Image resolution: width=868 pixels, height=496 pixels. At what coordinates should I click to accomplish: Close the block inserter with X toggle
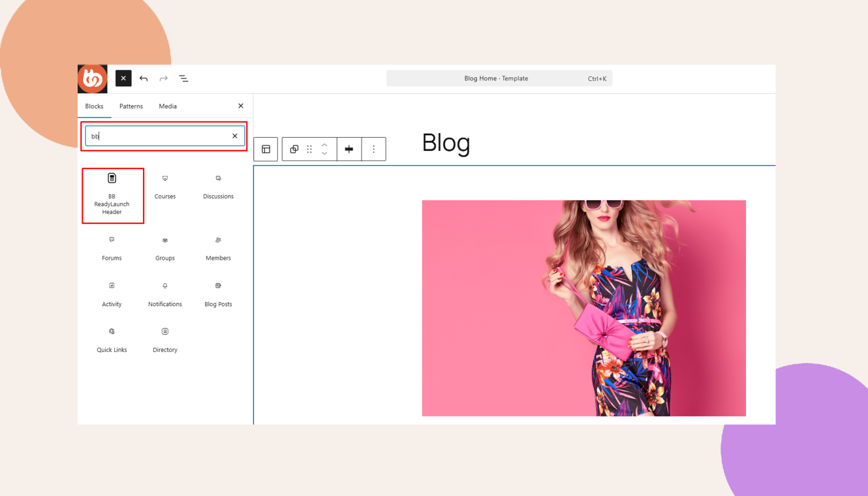123,78
